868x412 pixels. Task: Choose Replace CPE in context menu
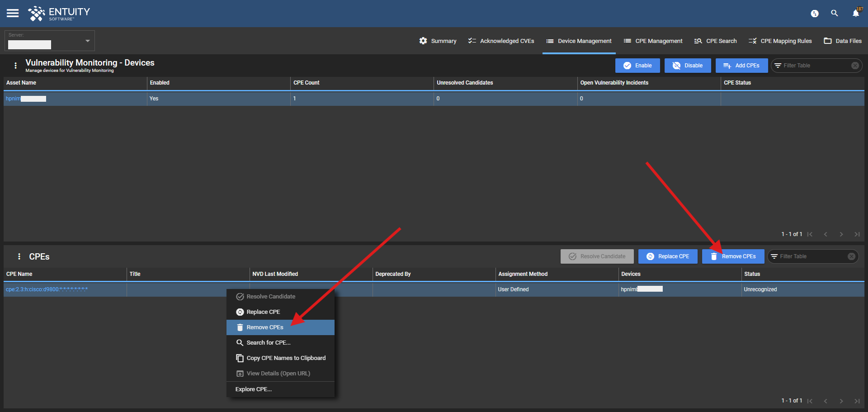pos(280,312)
